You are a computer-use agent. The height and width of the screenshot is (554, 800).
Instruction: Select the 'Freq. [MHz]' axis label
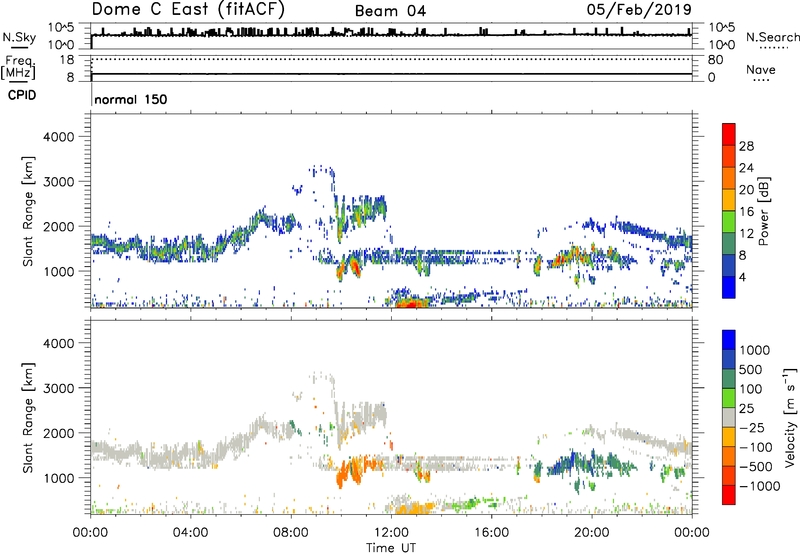point(18,67)
